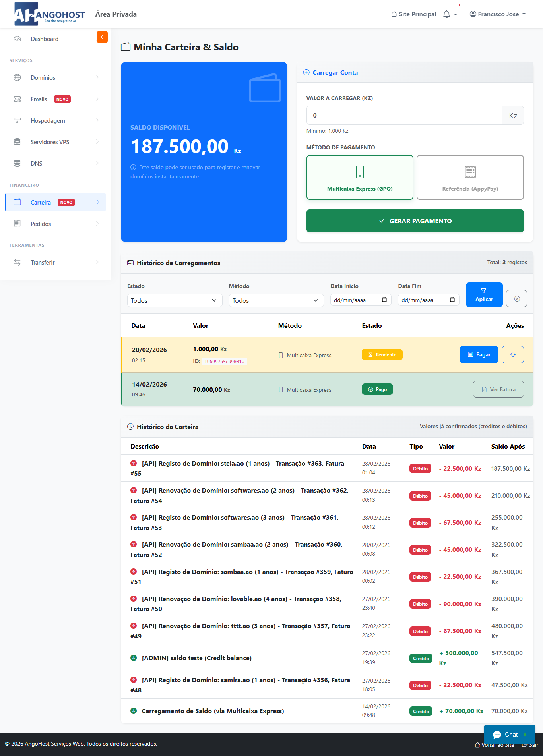Select Referência (AppyPay) payment method
The image size is (543, 756).
click(470, 177)
